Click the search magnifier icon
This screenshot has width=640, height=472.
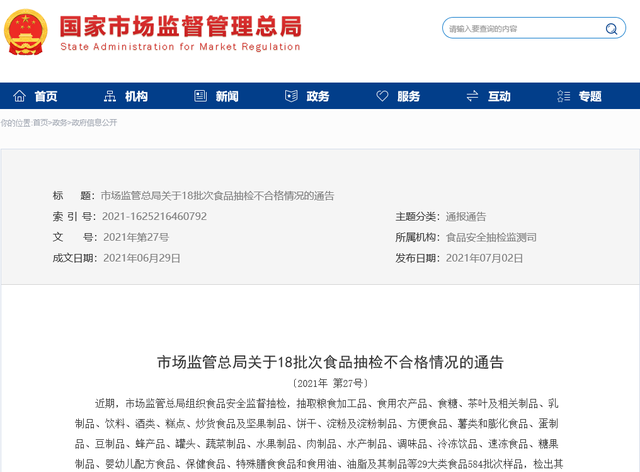611,29
